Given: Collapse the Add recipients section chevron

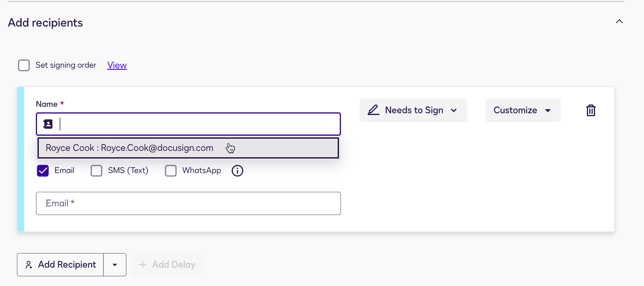Looking at the screenshot, I should pyautogui.click(x=620, y=21).
